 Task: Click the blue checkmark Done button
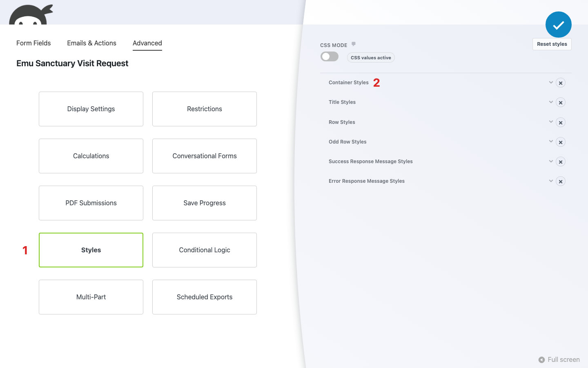[x=558, y=25]
